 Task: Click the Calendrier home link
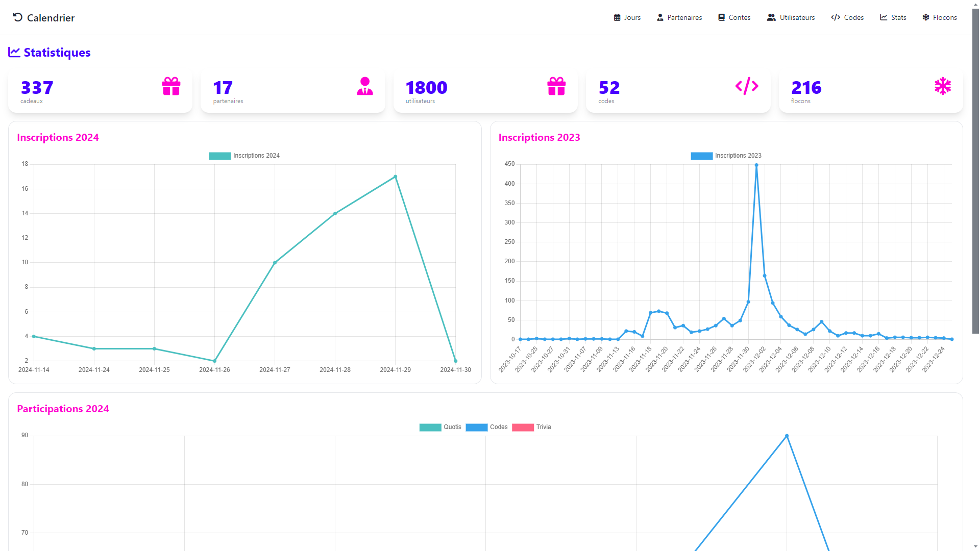(44, 17)
